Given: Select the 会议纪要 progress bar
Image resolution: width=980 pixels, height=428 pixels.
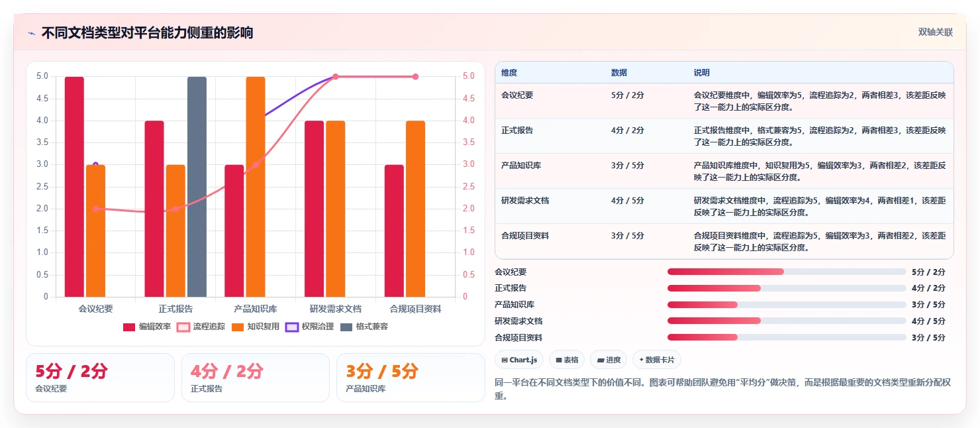Looking at the screenshot, I should [x=787, y=272].
